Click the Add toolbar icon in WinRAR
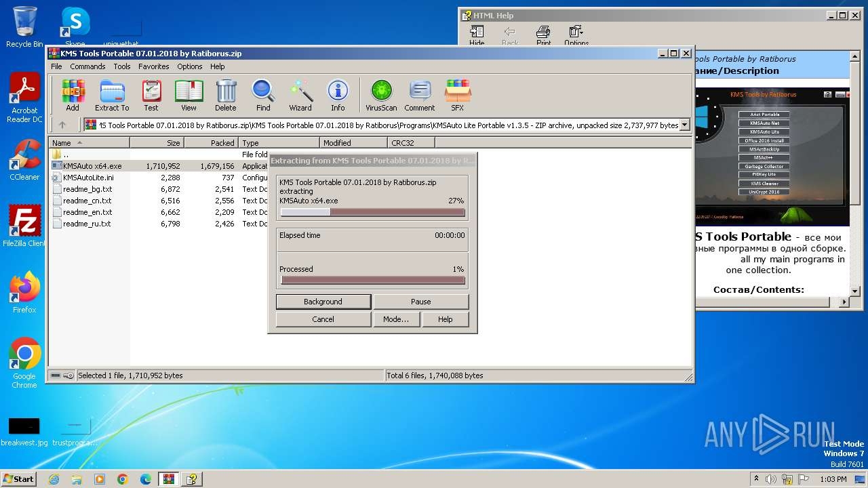The width and height of the screenshot is (868, 488). pyautogui.click(x=72, y=95)
